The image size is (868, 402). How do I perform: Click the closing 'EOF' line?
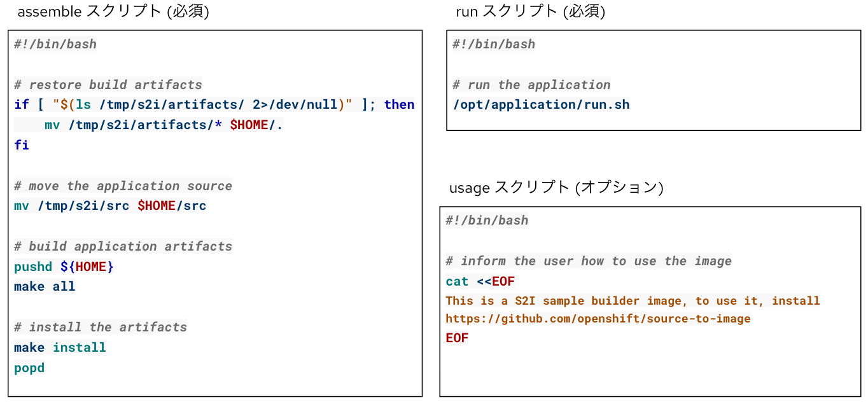click(457, 338)
